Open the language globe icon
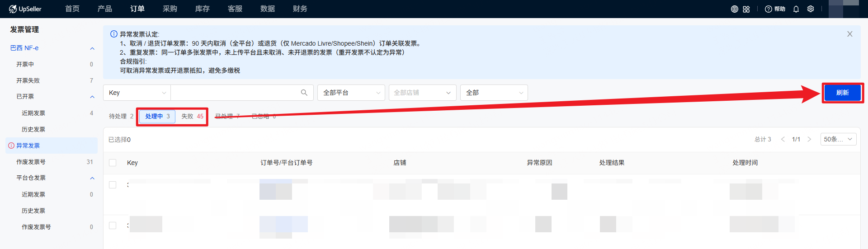Image resolution: width=868 pixels, height=249 pixels. pyautogui.click(x=735, y=9)
